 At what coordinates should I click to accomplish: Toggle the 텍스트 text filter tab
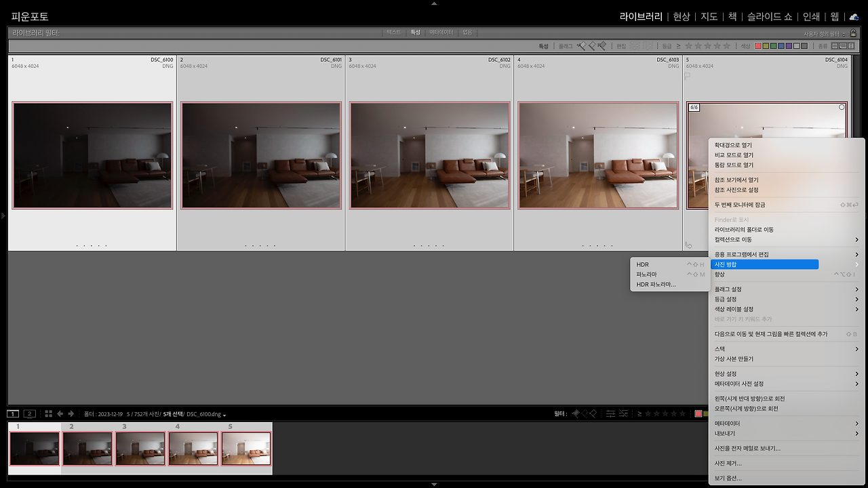[393, 33]
